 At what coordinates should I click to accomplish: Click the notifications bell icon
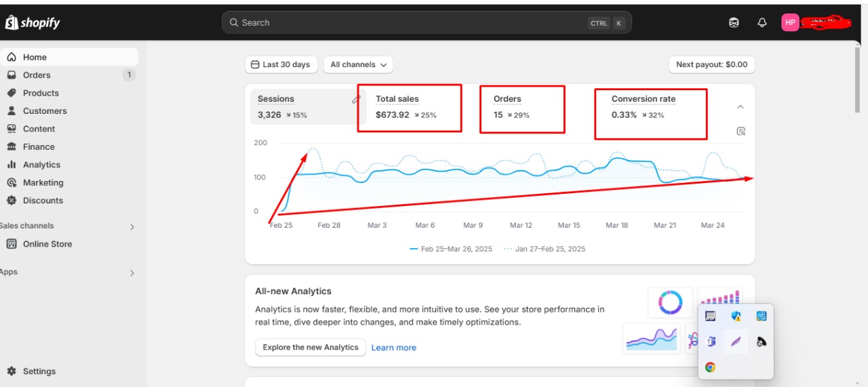pyautogui.click(x=762, y=22)
